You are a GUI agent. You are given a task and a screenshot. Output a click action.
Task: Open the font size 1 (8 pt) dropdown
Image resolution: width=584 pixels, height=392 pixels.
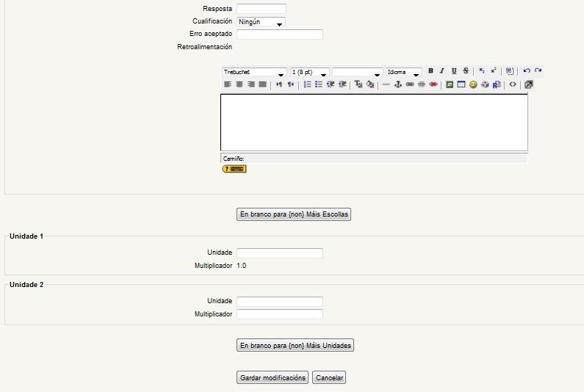(309, 72)
